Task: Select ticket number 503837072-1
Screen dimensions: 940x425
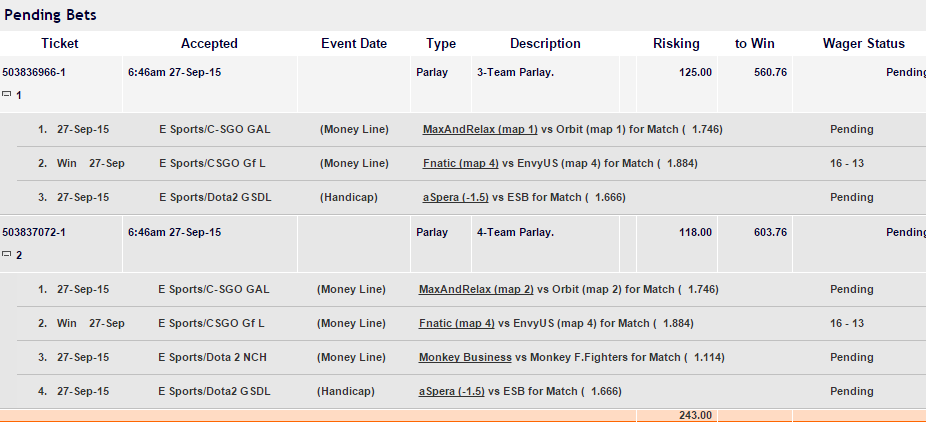Action: pos(34,233)
